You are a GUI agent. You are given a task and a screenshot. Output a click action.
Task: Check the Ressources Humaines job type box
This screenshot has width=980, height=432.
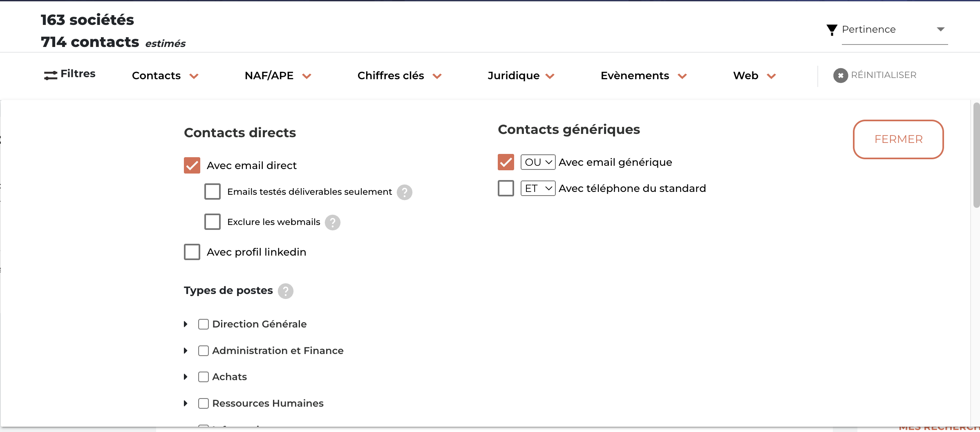[x=204, y=403]
